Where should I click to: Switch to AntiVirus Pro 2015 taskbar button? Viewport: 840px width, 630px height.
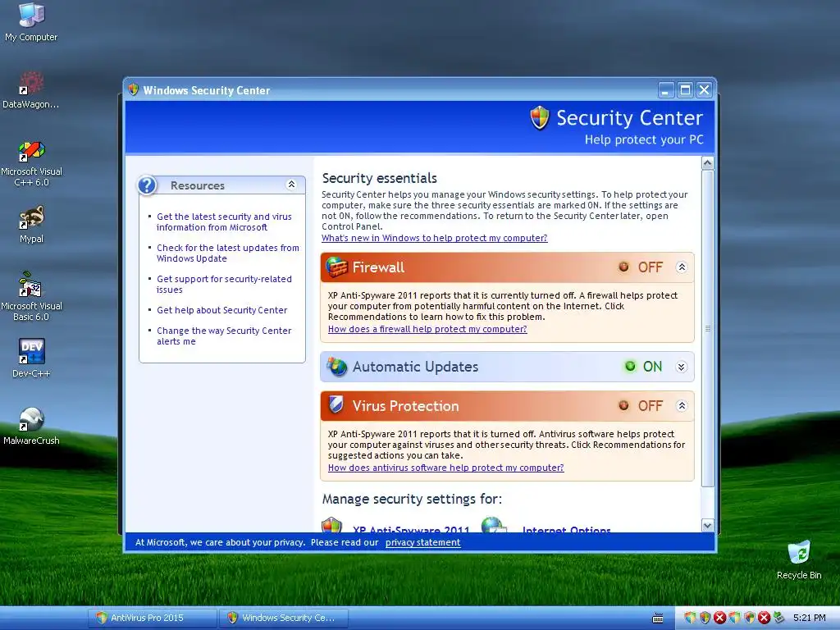[x=153, y=618]
